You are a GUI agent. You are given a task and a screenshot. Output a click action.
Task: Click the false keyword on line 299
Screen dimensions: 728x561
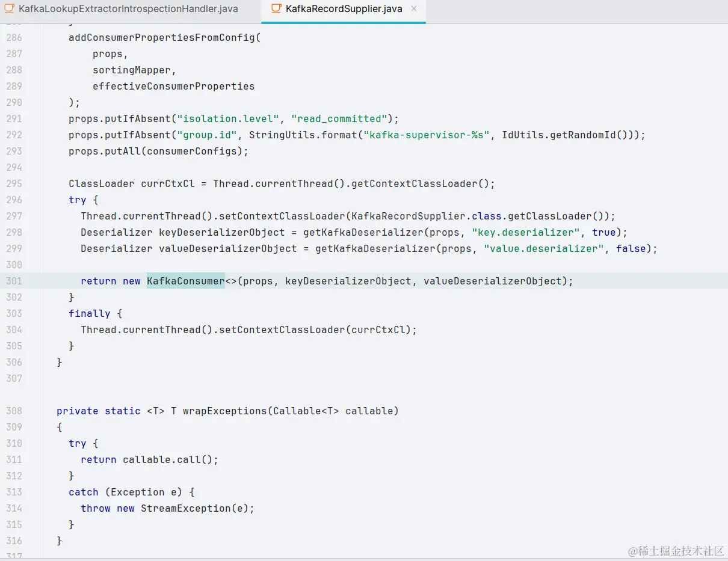click(631, 248)
